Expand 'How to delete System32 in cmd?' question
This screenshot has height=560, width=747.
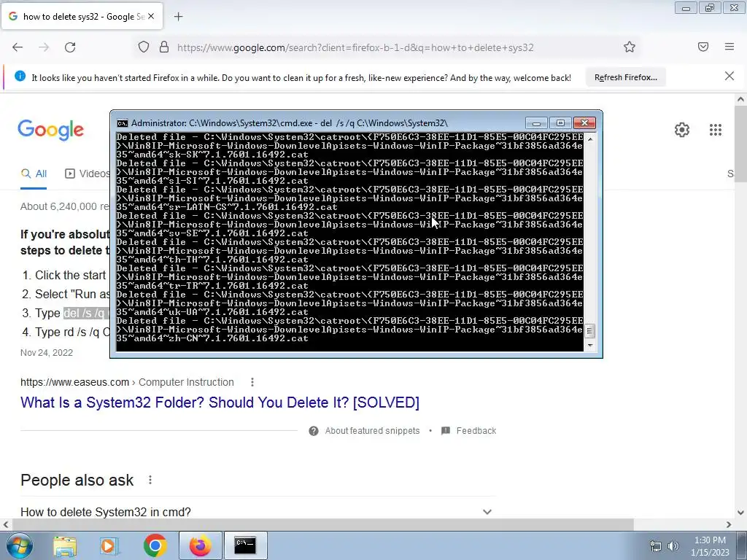[258, 512]
